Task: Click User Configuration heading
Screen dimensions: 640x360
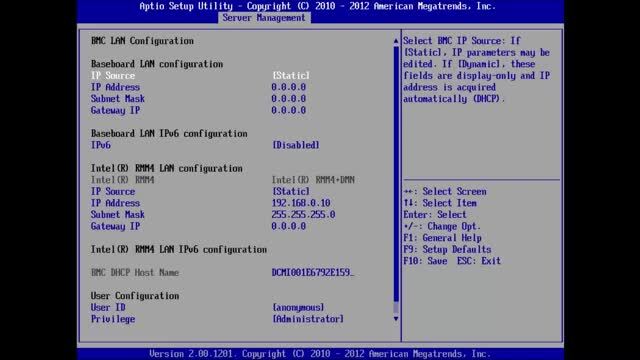Action: 135,296
